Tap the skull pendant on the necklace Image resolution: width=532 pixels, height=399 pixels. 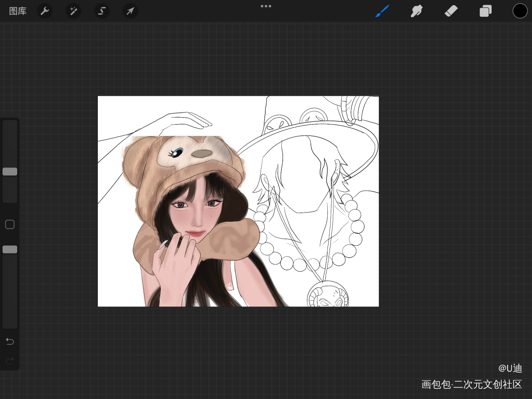click(x=328, y=297)
